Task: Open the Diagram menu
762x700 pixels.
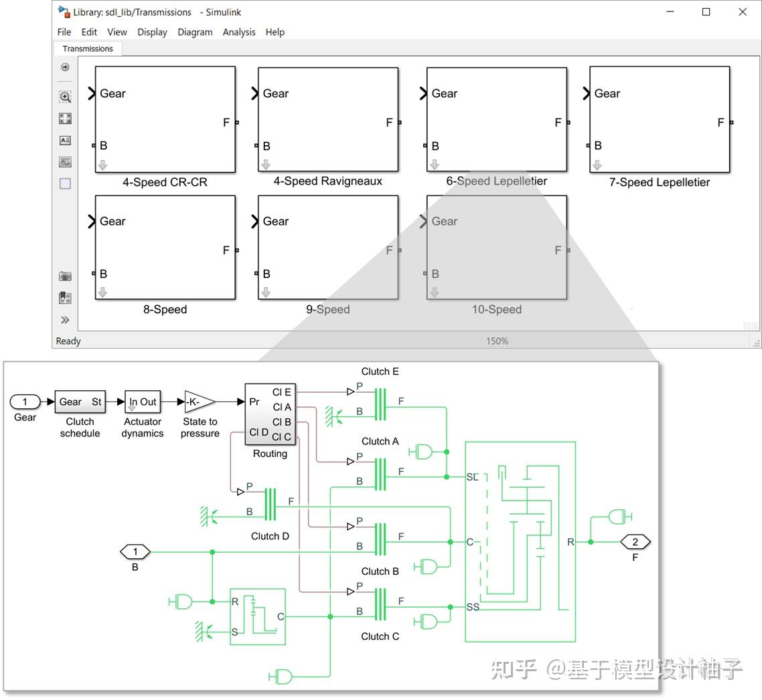Action: coord(195,31)
